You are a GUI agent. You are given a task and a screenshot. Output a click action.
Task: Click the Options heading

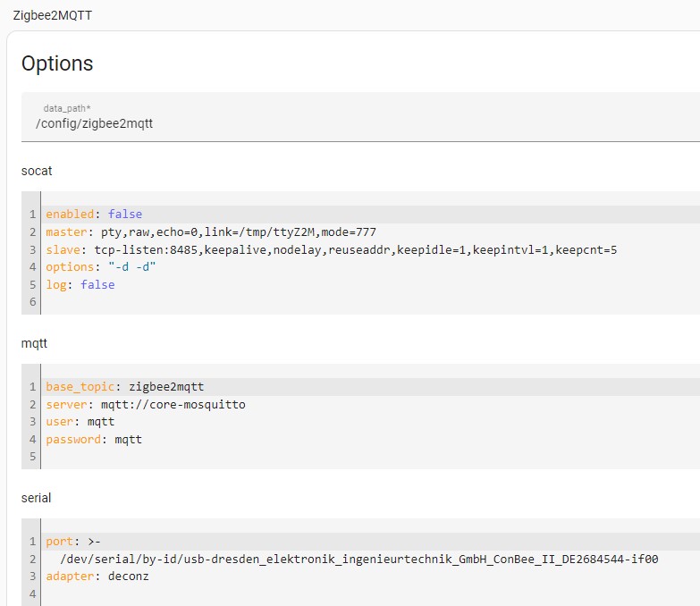coord(57,63)
